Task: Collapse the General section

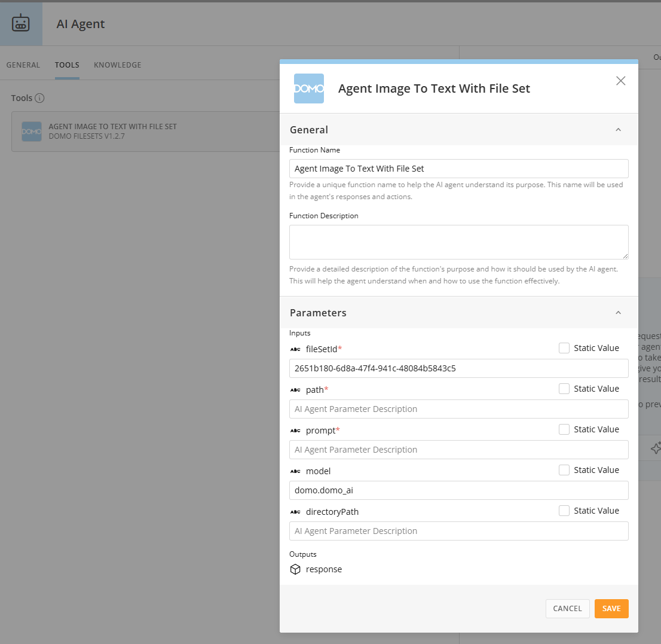Action: [618, 130]
